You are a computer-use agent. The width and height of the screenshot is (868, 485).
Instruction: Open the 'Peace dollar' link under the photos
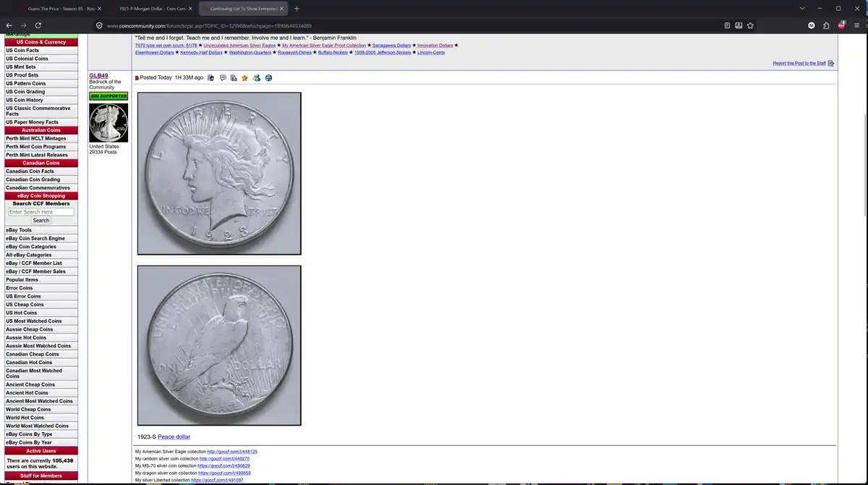[174, 436]
